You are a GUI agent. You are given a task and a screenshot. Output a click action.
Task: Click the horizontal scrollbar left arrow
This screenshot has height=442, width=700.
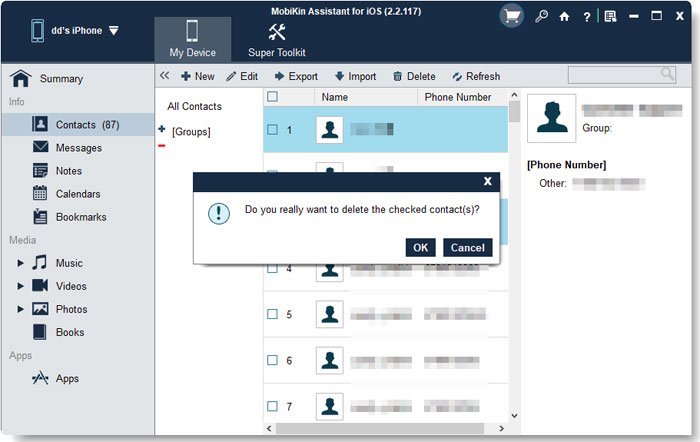point(269,429)
